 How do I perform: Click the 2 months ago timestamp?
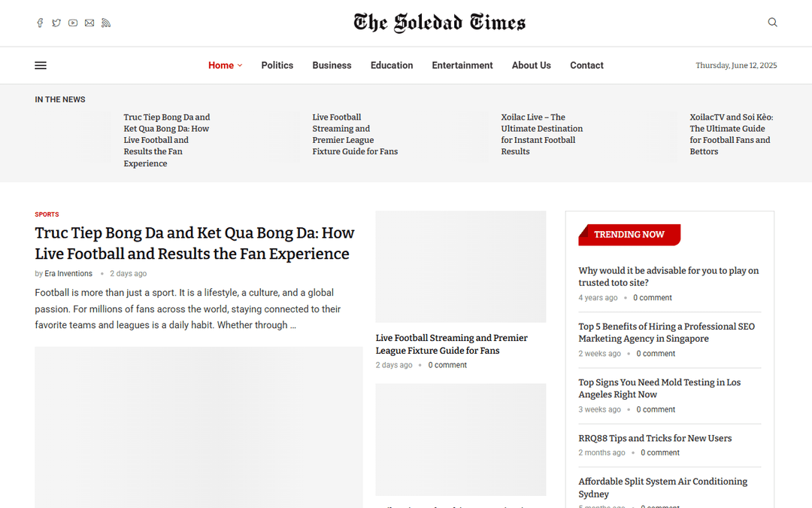click(x=601, y=452)
